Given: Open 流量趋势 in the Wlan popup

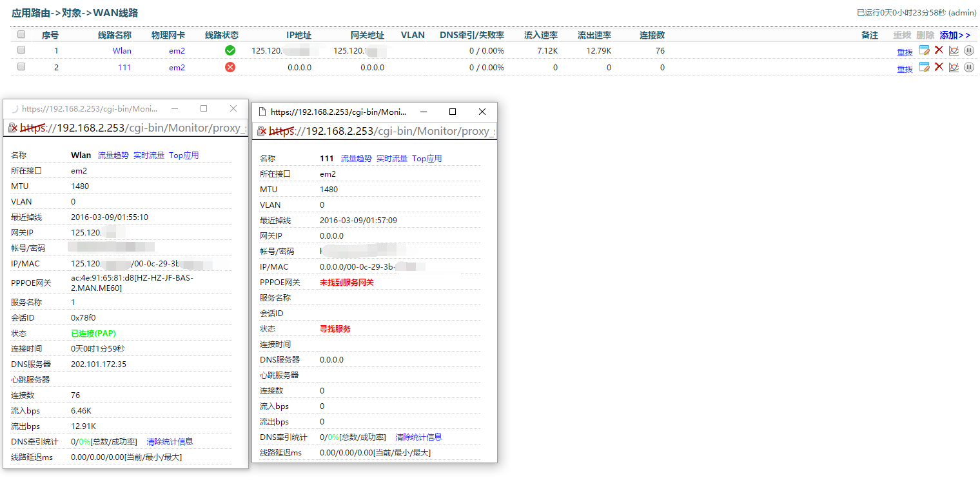Looking at the screenshot, I should [x=113, y=155].
